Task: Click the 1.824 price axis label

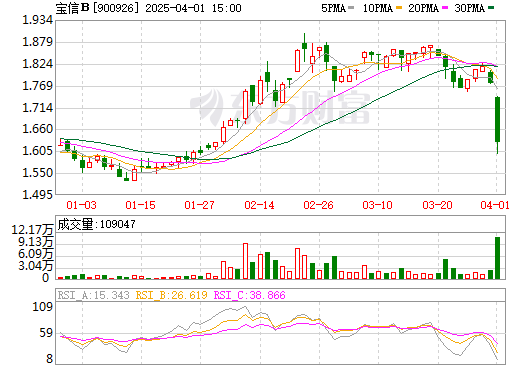Action: coord(38,64)
